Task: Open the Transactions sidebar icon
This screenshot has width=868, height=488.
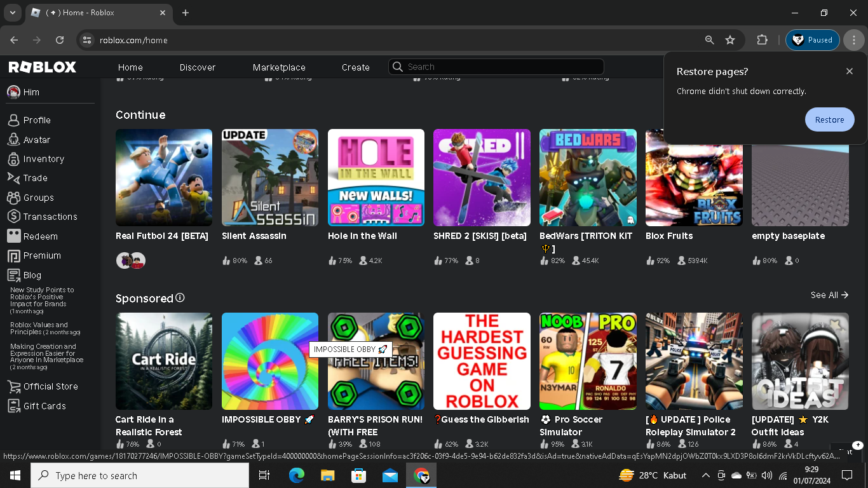Action: pyautogui.click(x=13, y=217)
